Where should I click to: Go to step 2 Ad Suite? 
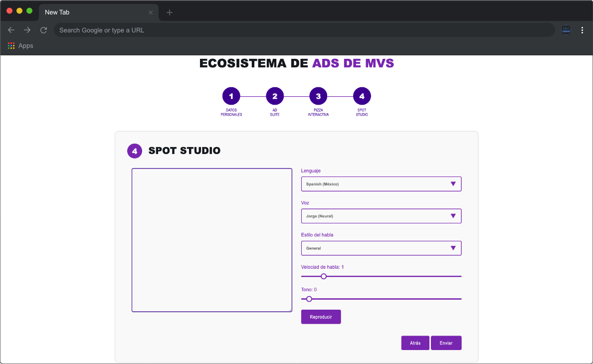(x=275, y=96)
